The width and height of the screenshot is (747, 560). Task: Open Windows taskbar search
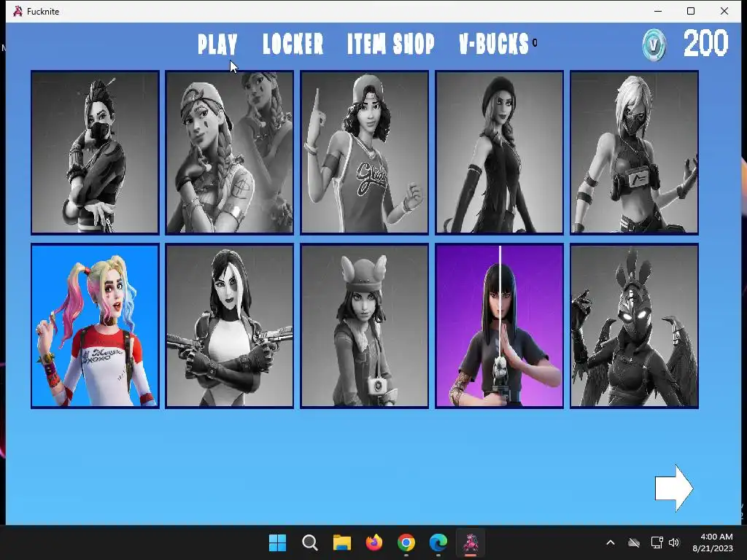coord(309,542)
